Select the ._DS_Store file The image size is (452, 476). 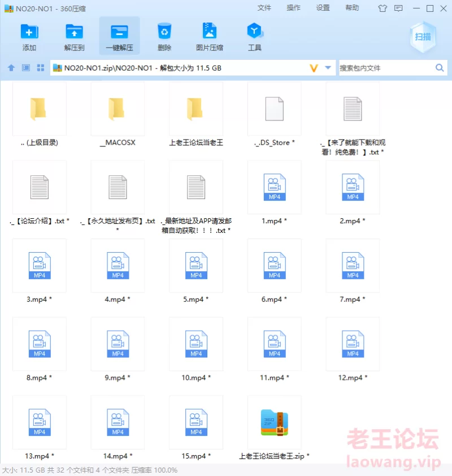pos(275,115)
